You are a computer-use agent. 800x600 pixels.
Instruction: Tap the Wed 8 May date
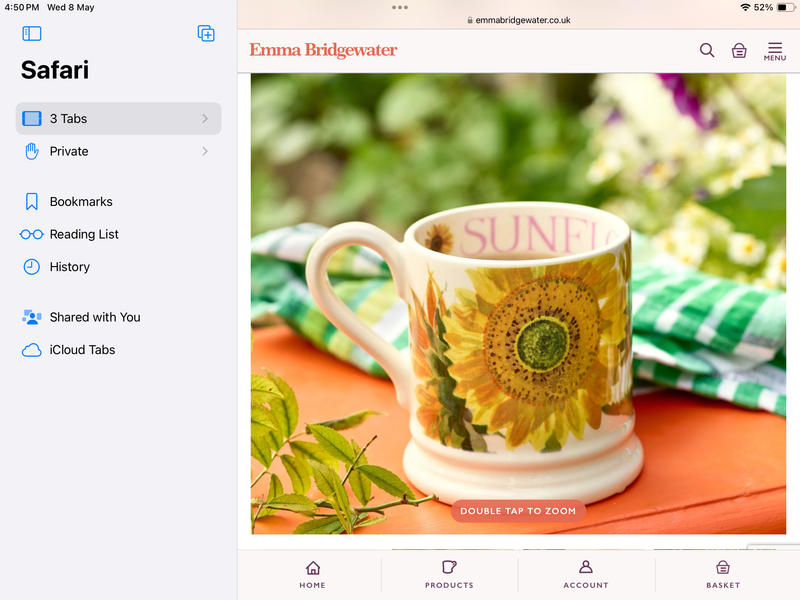[70, 7]
